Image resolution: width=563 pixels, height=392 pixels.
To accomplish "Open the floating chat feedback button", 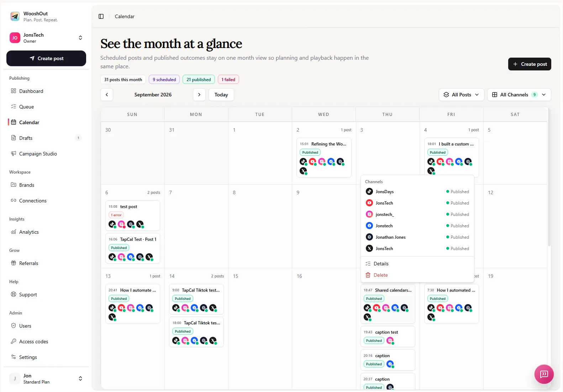I will (544, 374).
